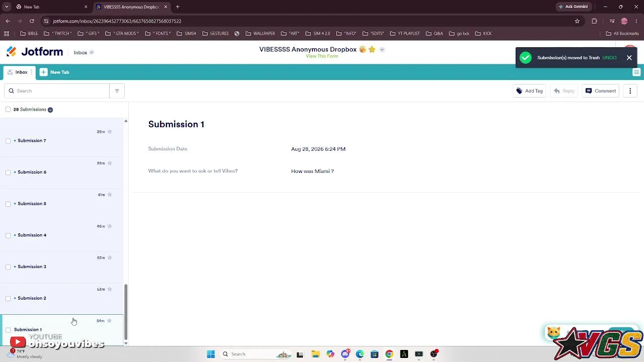644x362 pixels.
Task: Click the scroll up arrow of submissions list
Action: [x=126, y=121]
